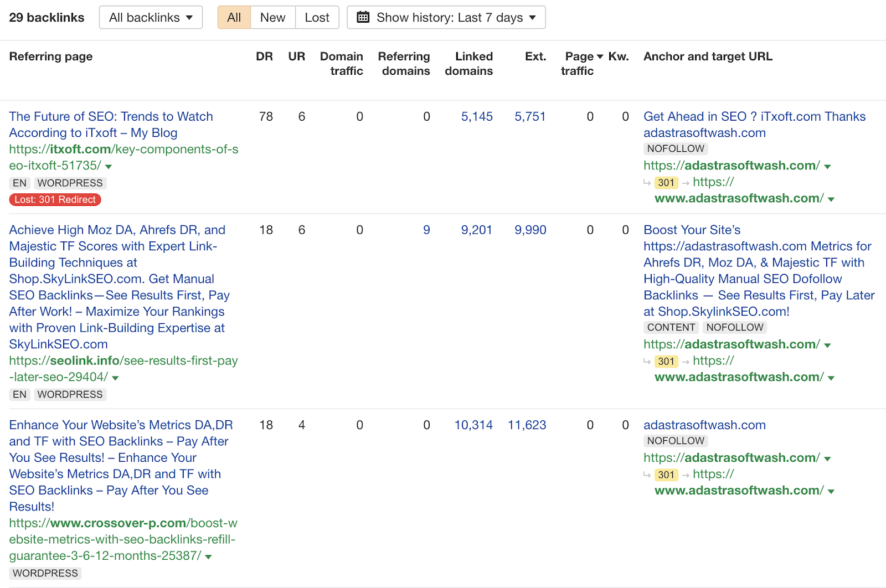
Task: Sort by the UR column header
Action: pyautogui.click(x=297, y=56)
